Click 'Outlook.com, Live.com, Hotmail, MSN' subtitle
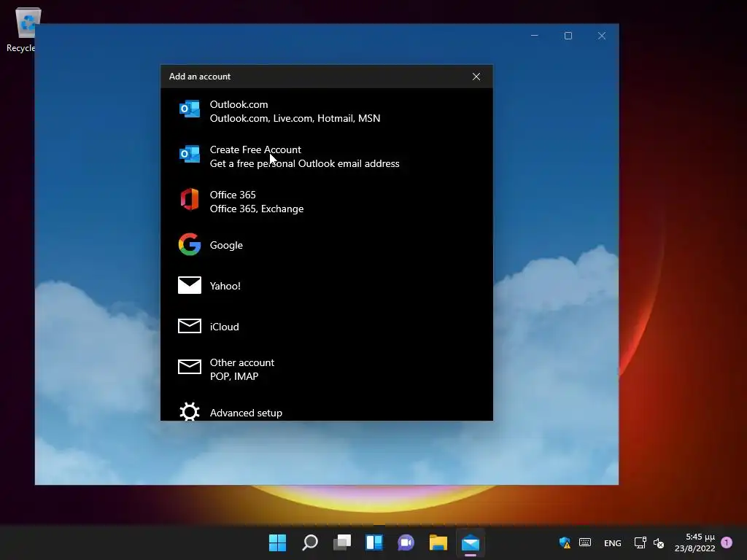 295,118
